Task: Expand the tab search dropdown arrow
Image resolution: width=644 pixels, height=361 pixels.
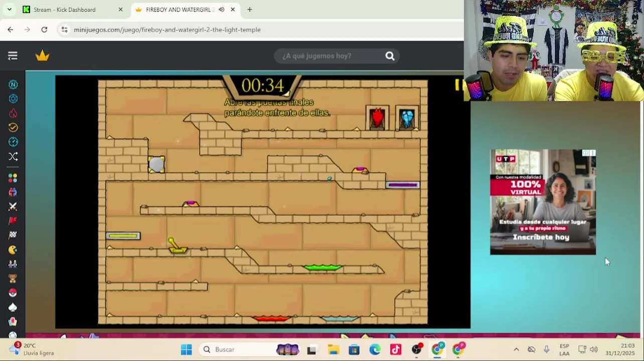Action: 9,10
